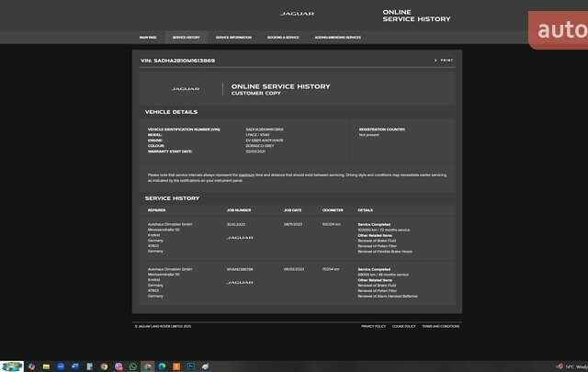Click the Jaguar logo in the 48 months service row

tap(240, 282)
